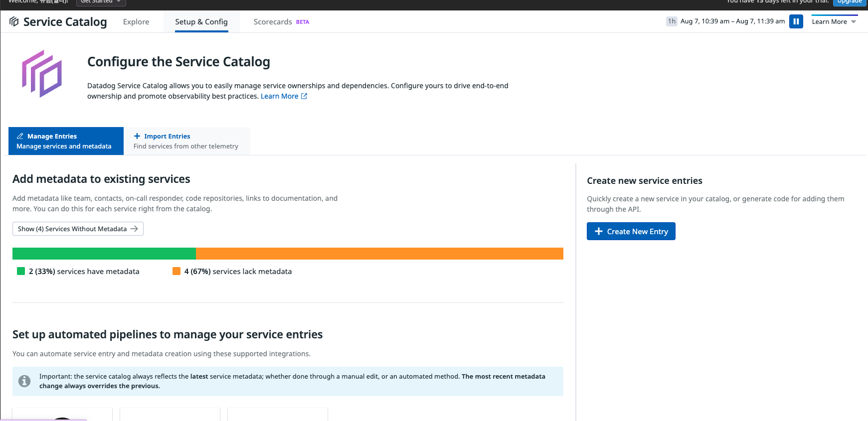Click the Upgrade button in the trial banner
The height and width of the screenshot is (421, 868).
click(850, 2)
